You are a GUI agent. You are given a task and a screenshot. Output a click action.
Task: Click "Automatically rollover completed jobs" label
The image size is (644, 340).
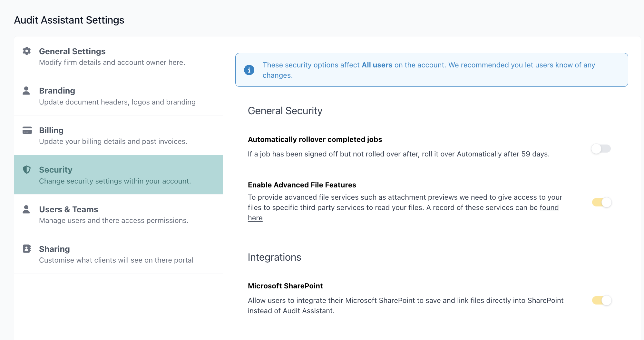(x=315, y=139)
